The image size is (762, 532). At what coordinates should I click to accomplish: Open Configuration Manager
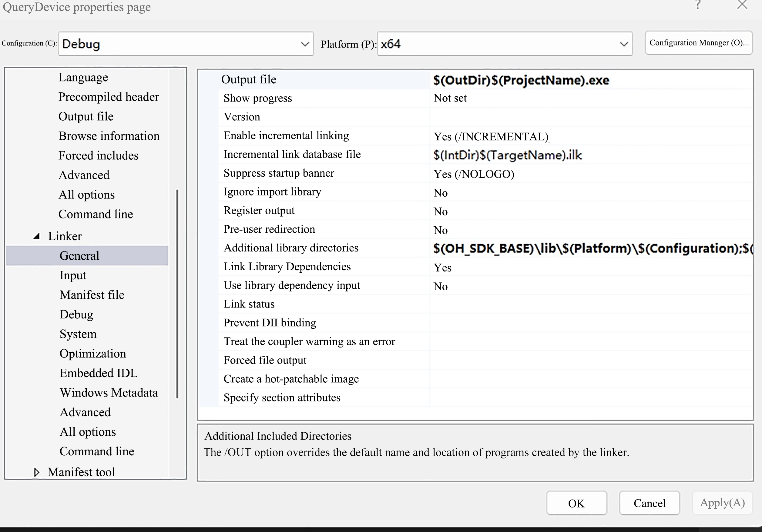[699, 43]
